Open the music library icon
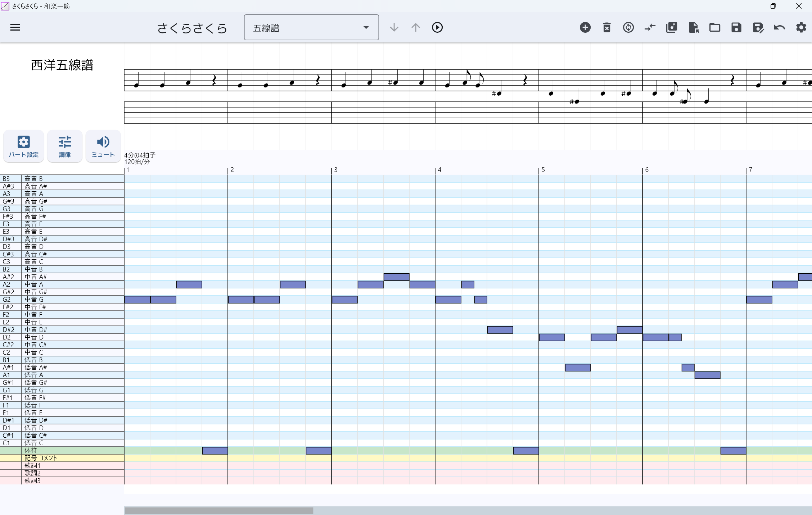 (672, 27)
